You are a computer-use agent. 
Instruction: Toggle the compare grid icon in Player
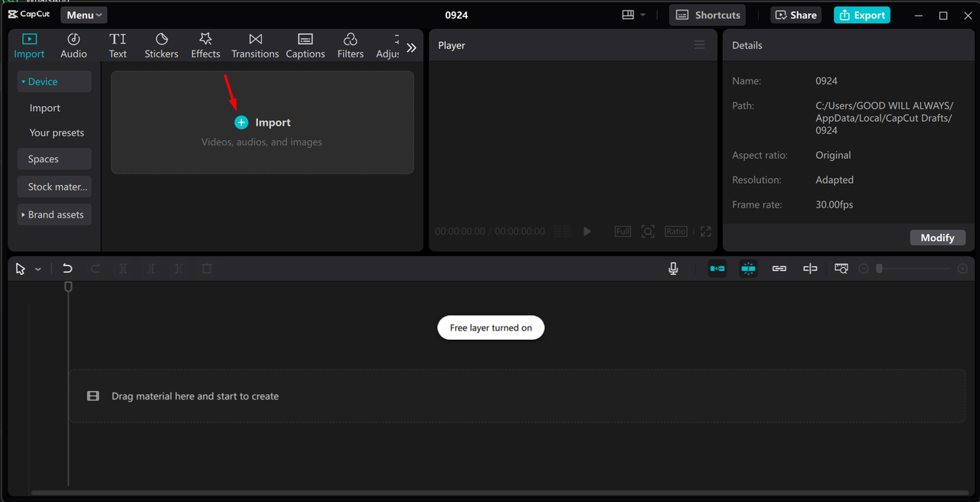(x=562, y=231)
